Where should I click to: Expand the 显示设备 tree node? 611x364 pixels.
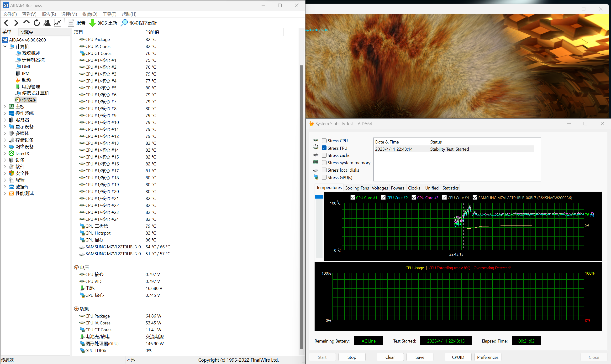[5, 127]
